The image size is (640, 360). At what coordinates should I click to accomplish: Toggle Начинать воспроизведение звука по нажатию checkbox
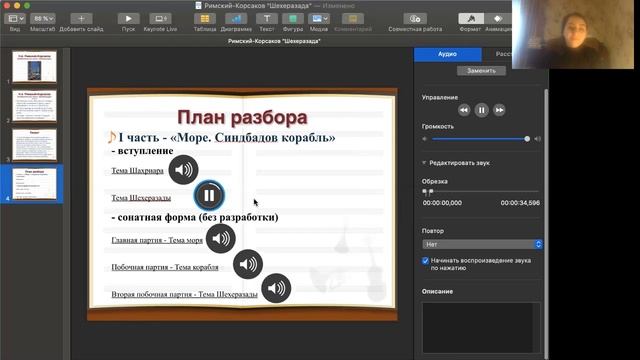(x=425, y=261)
